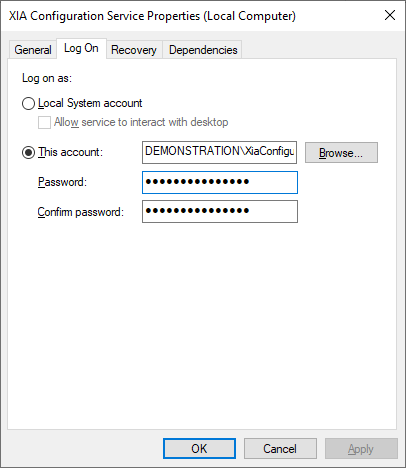Focus the Password input field
Image resolution: width=406 pixels, height=468 pixels.
pyautogui.click(x=220, y=182)
